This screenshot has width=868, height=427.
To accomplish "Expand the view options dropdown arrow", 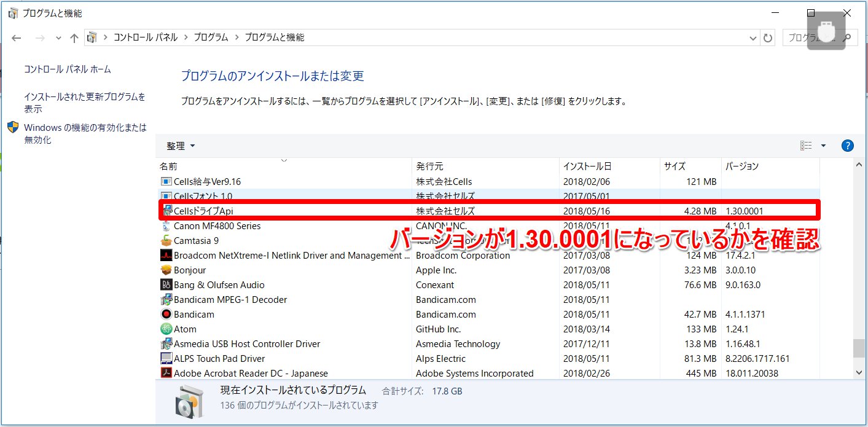I will tap(823, 146).
